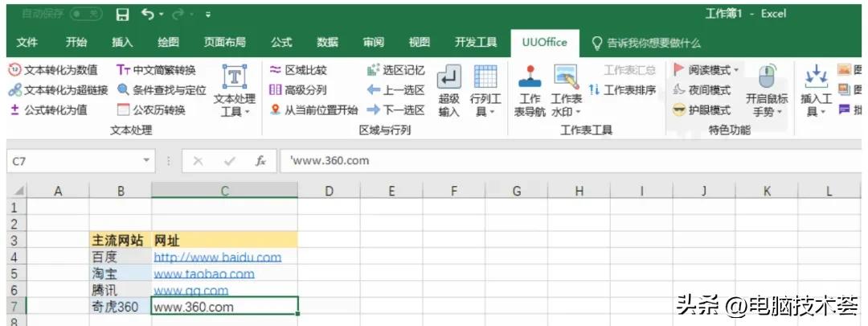Click 文本转化为超链接 tool
This screenshot has height=326, width=868.
[x=58, y=90]
